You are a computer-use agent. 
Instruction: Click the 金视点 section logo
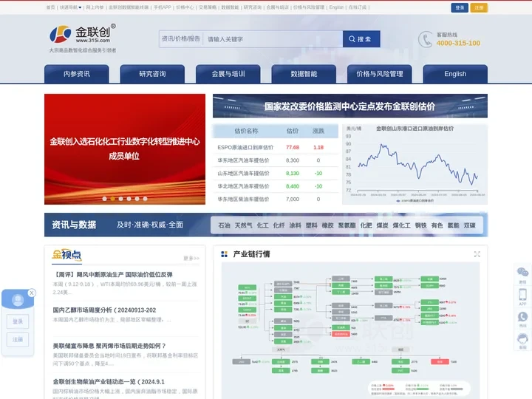coord(66,255)
